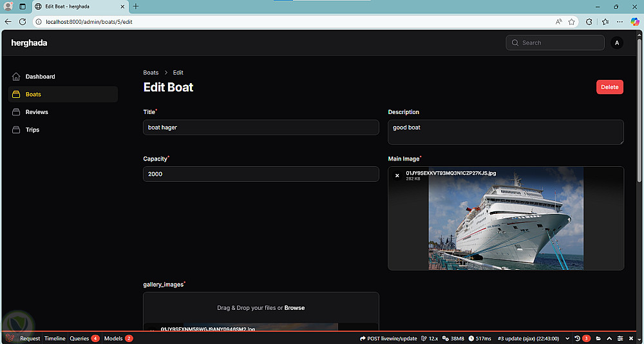Open the debugbar Queries tab
This screenshot has height=344, width=644.
point(84,339)
